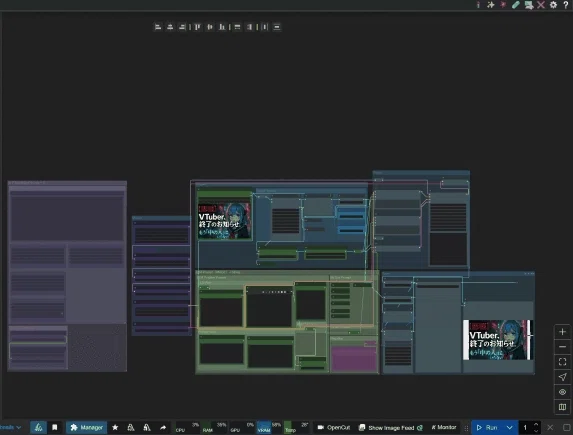Open help with the question mark icon
The width and height of the screenshot is (573, 435).
click(x=566, y=4)
